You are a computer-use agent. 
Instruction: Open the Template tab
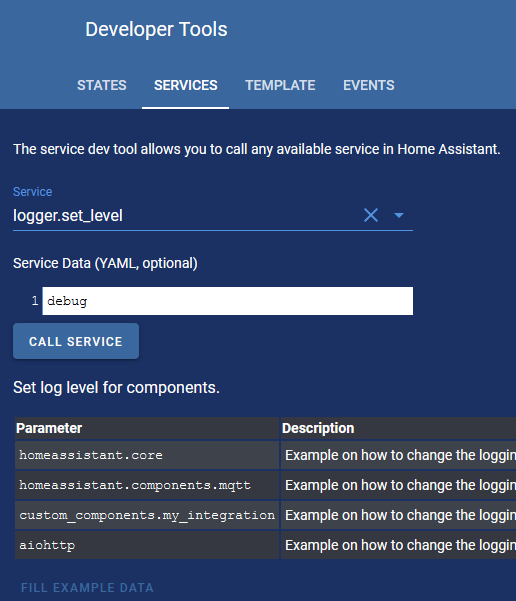click(280, 85)
